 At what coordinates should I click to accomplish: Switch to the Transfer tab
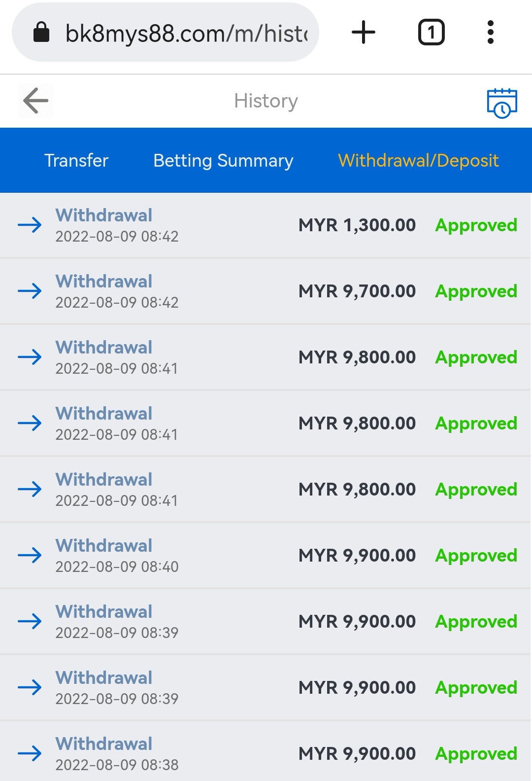point(76,161)
